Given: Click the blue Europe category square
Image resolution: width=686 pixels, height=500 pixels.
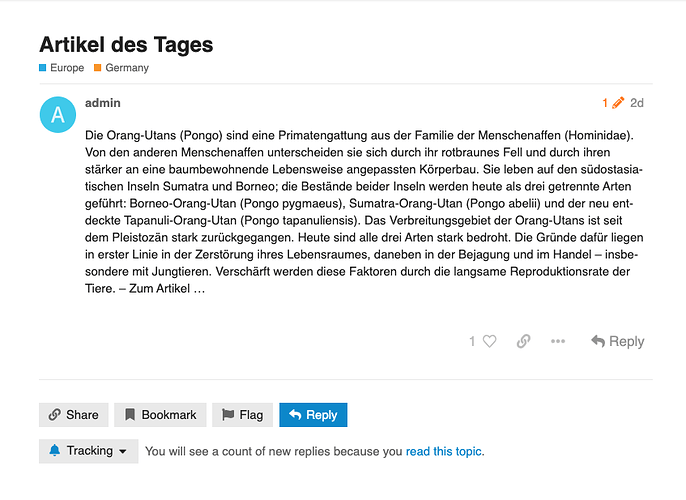Looking at the screenshot, I should click(x=42, y=68).
